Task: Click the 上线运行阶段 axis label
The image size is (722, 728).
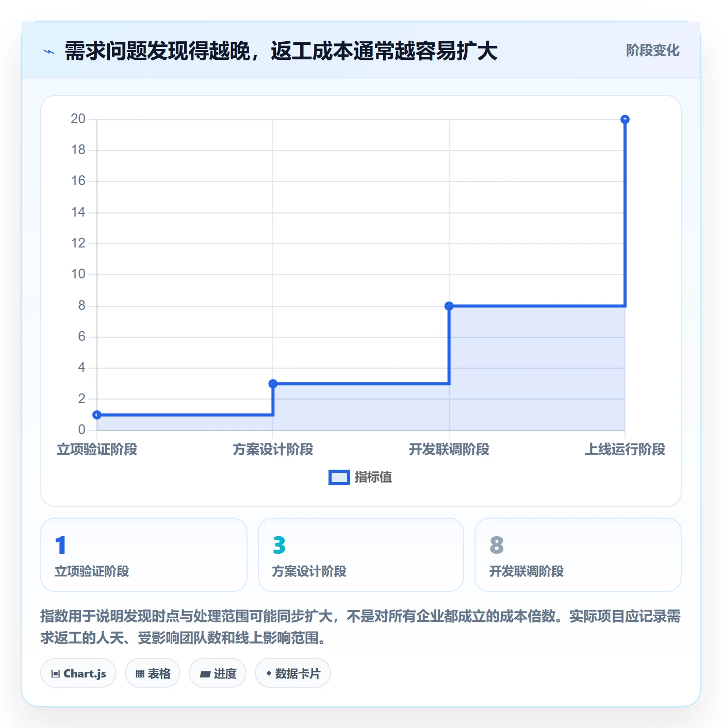Action: (625, 450)
